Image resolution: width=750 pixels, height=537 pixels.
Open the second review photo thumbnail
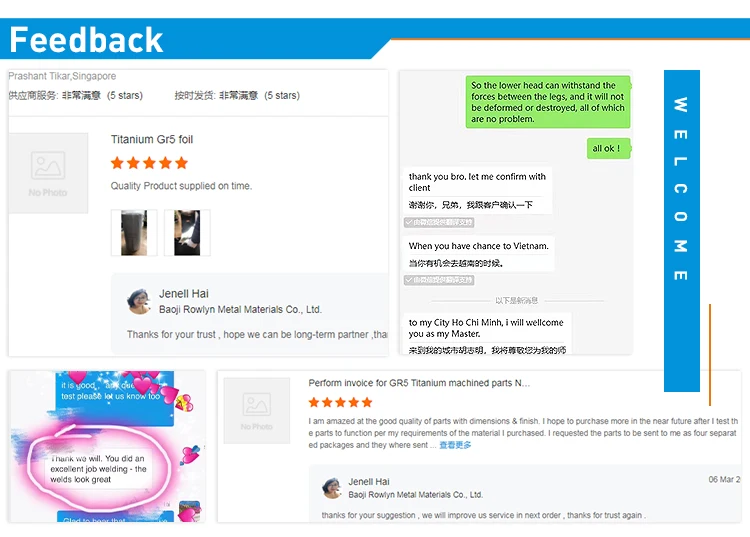187,233
